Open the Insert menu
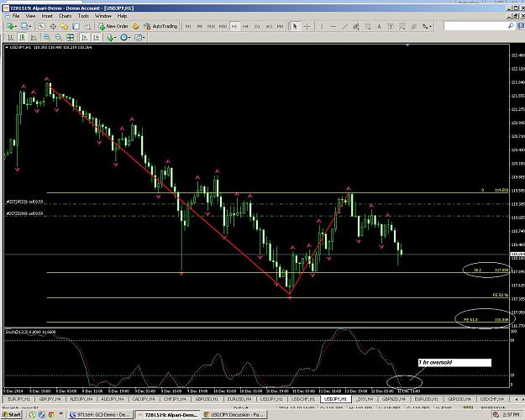The height and width of the screenshot is (420, 525). [47, 16]
